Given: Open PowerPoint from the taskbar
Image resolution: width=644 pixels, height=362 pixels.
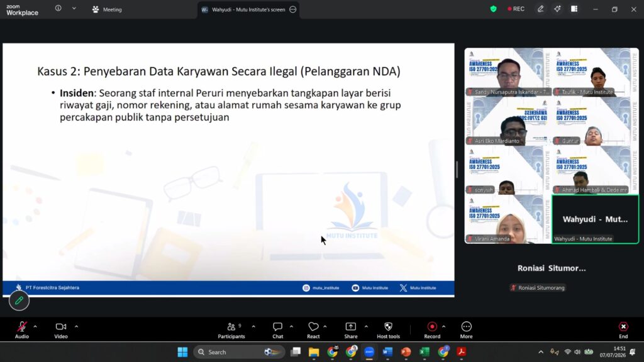Looking at the screenshot, I should 406,352.
